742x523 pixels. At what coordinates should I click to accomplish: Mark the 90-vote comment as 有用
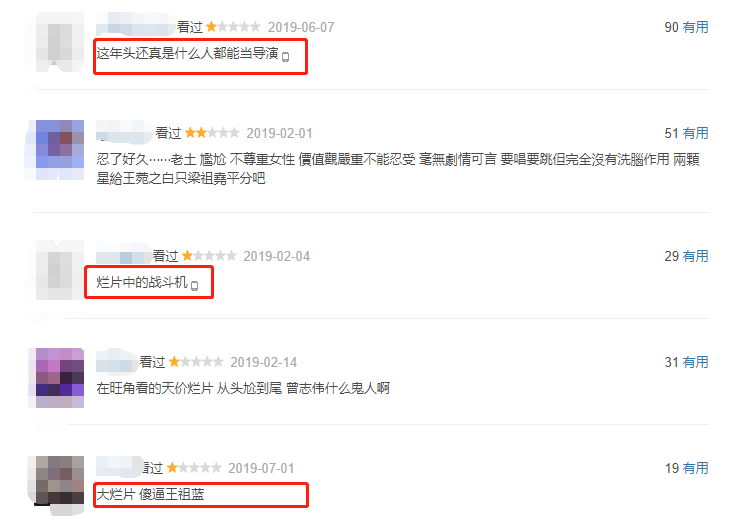coord(695,27)
